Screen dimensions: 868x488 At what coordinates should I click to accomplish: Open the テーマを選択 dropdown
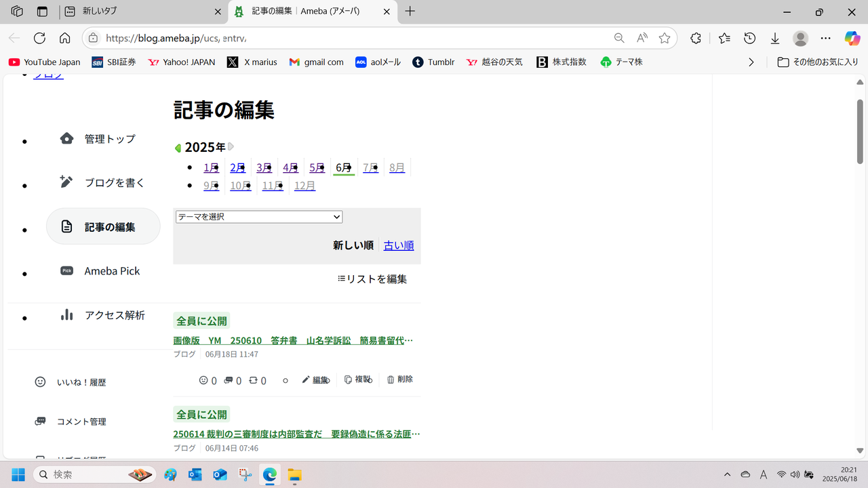pyautogui.click(x=259, y=217)
